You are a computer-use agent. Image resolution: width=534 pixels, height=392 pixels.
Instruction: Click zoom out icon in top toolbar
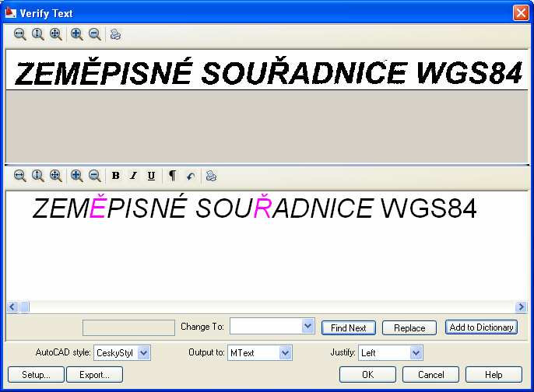pyautogui.click(x=95, y=34)
